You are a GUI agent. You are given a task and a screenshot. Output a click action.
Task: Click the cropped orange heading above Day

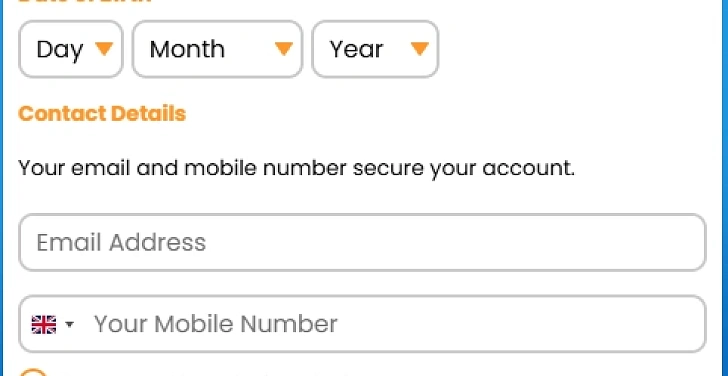pyautogui.click(x=85, y=2)
